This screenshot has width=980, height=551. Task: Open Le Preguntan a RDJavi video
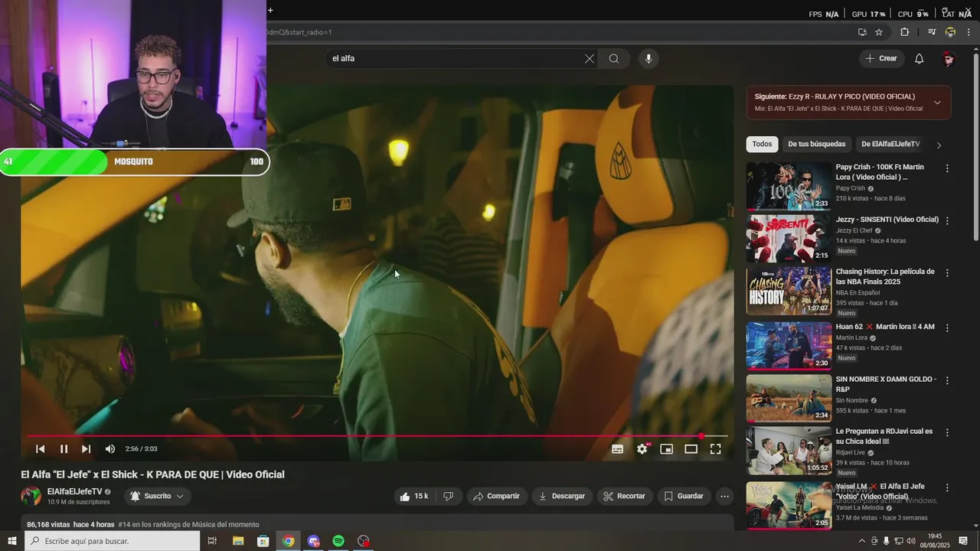[789, 451]
